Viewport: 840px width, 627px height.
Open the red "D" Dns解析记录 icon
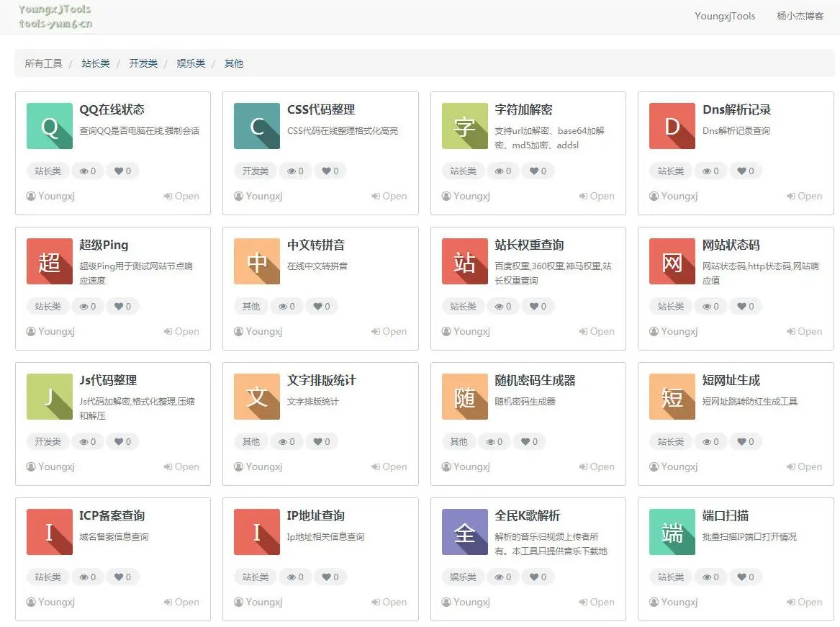coord(672,126)
